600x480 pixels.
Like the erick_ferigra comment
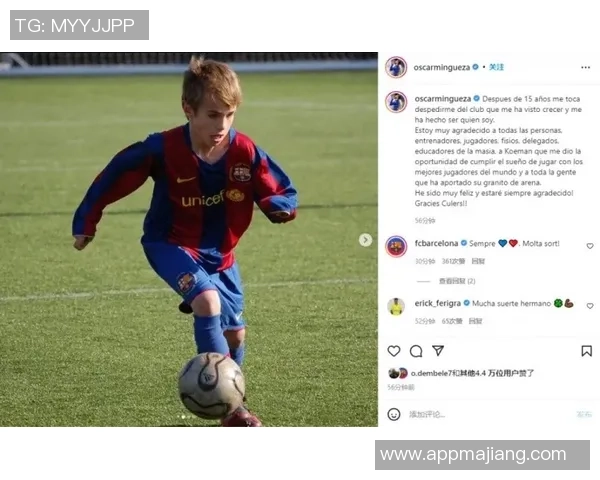pyautogui.click(x=590, y=305)
